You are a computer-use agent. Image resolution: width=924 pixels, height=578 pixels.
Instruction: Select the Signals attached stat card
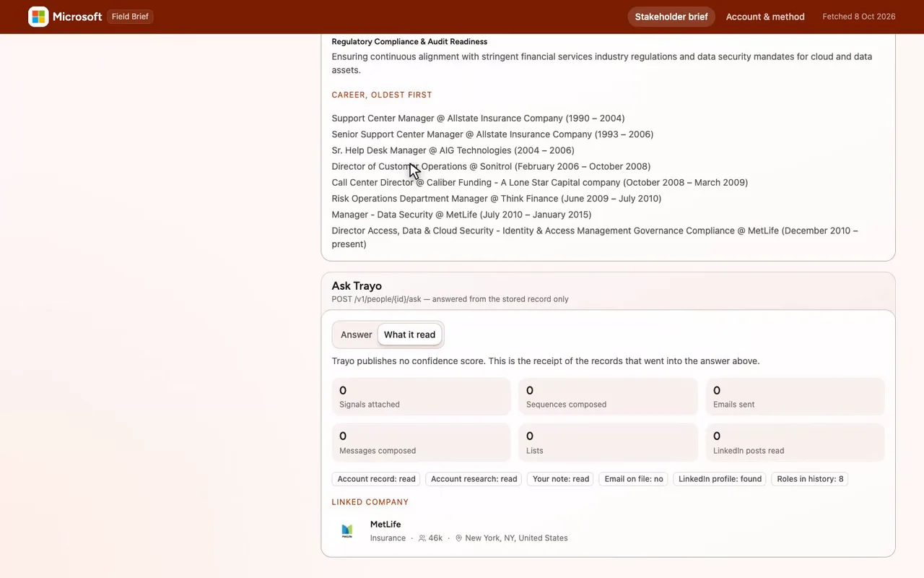tap(422, 397)
